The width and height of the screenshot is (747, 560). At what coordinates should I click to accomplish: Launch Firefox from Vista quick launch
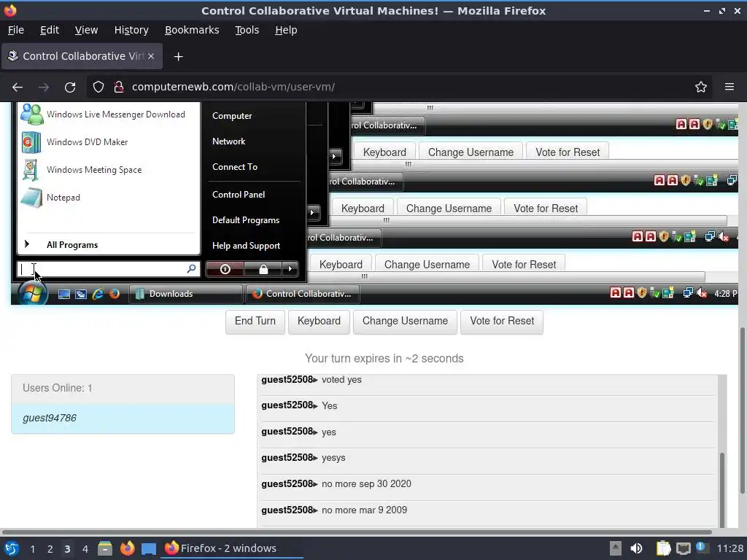click(115, 294)
